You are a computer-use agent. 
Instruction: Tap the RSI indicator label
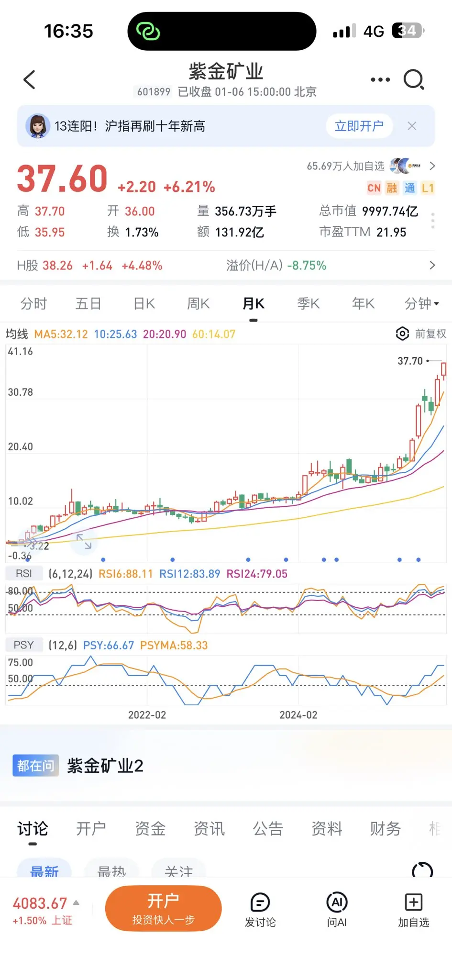point(24,573)
